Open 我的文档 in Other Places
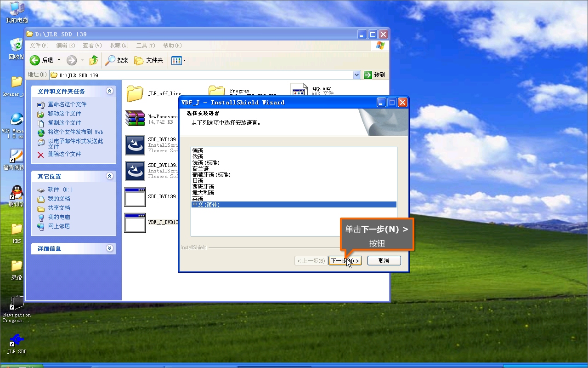The width and height of the screenshot is (588, 368). tap(59, 199)
